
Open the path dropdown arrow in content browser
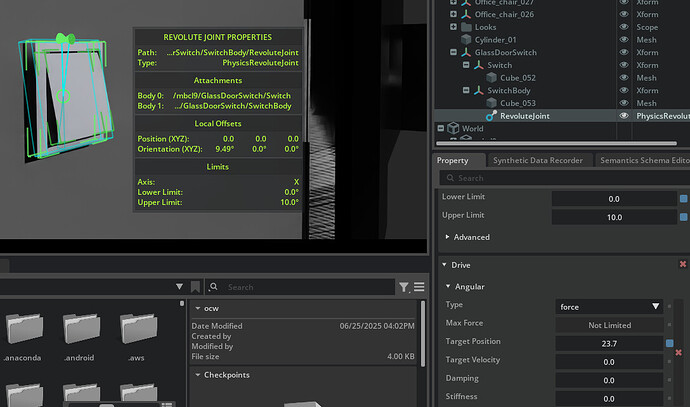(179, 287)
